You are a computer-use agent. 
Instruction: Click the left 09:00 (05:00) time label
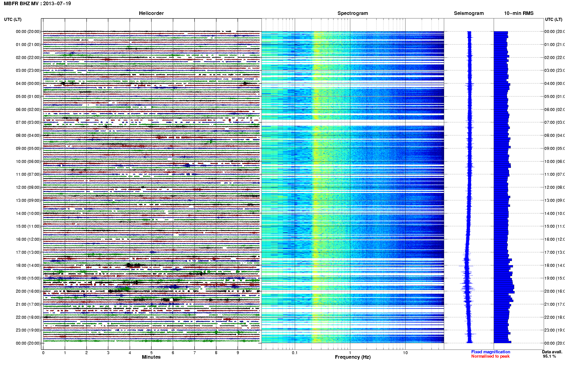tap(28, 148)
